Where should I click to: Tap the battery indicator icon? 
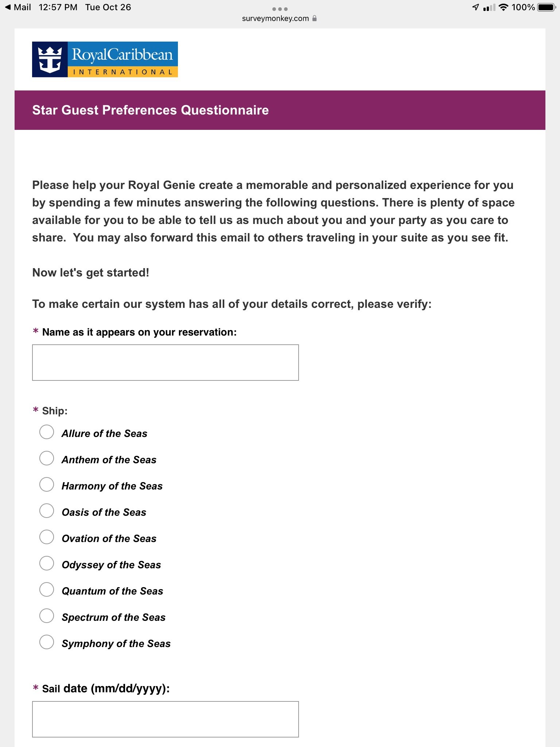pos(547,7)
